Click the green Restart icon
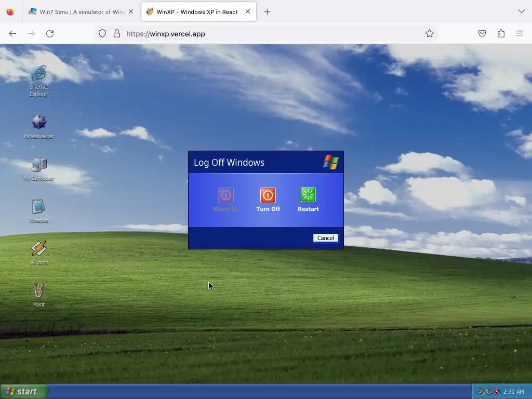 click(308, 195)
